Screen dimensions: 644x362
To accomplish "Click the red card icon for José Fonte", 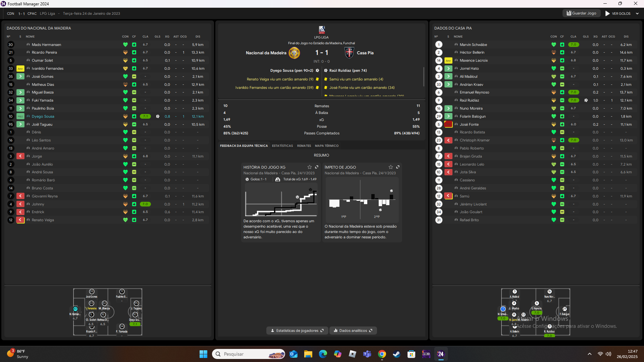I will (x=448, y=124).
